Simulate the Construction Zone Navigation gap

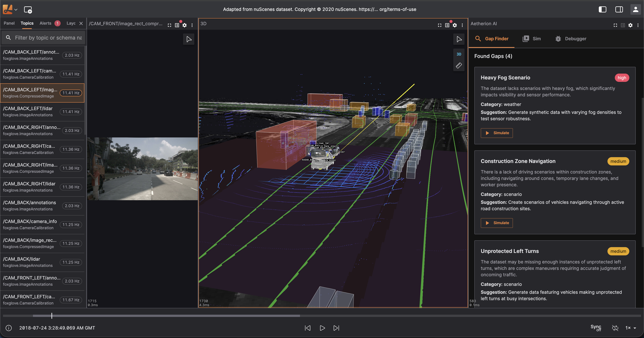pyautogui.click(x=497, y=223)
